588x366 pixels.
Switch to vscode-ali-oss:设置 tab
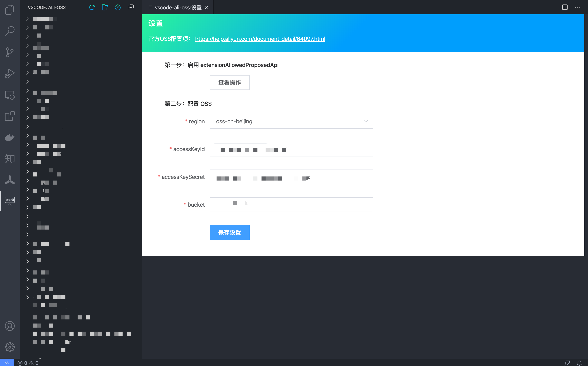[x=178, y=8]
